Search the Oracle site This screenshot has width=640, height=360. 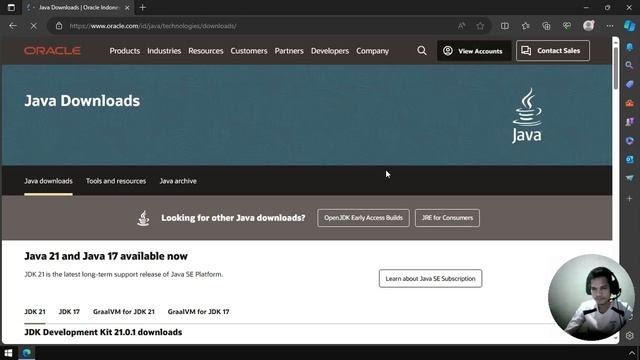coord(422,51)
